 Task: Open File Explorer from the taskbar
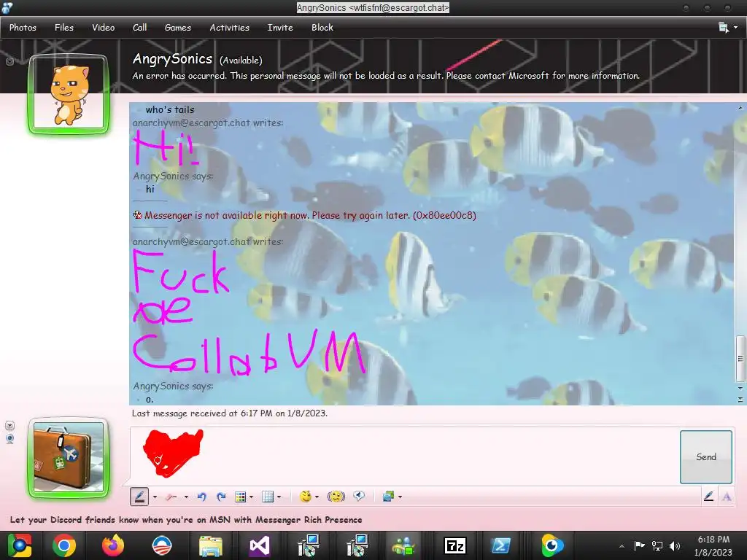pos(210,545)
